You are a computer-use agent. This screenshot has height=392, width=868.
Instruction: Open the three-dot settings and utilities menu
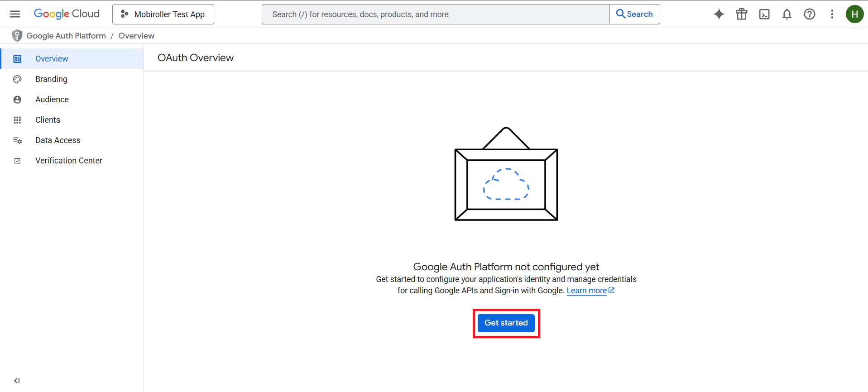[x=832, y=14]
